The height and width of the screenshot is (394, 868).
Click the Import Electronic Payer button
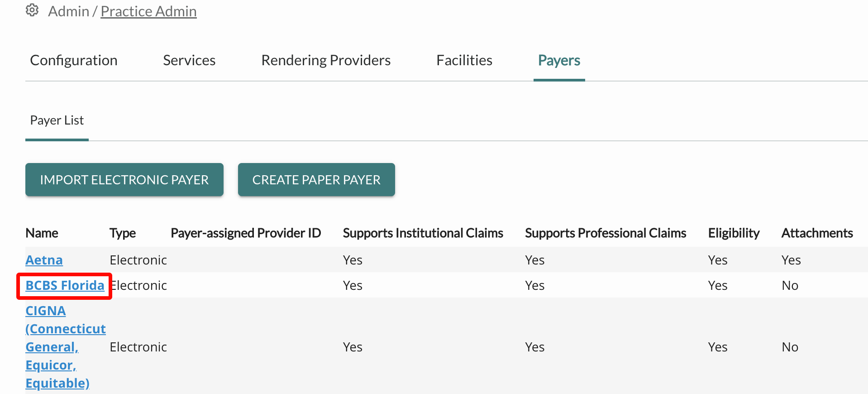(x=124, y=180)
